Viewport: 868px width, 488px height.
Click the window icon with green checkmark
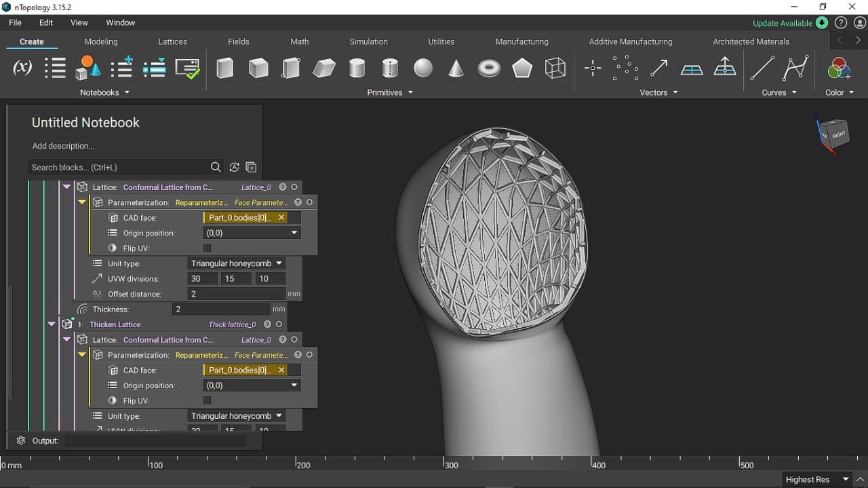pos(187,69)
